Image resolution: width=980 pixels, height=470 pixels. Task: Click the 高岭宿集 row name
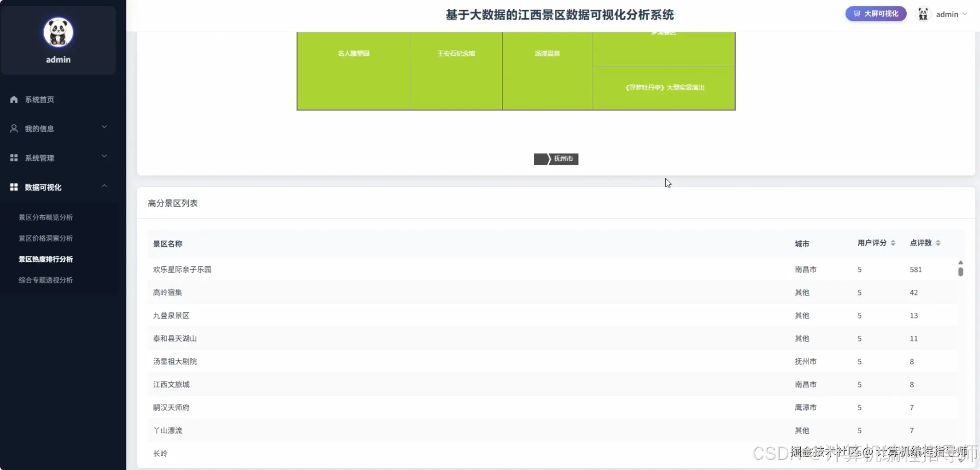coord(168,293)
